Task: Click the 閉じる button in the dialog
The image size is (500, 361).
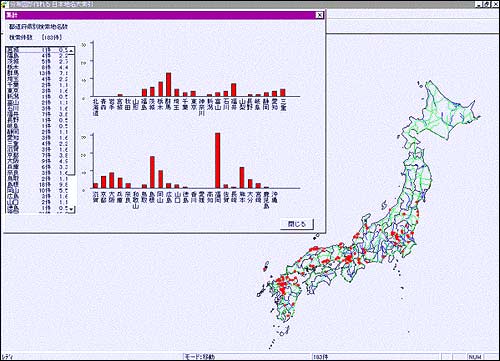Action: tap(296, 224)
